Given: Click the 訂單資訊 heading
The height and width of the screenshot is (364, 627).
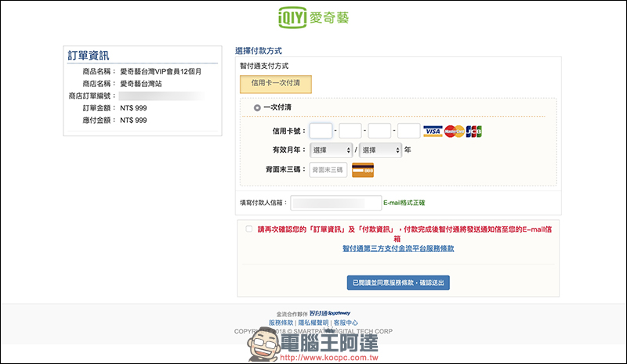Looking at the screenshot, I should [89, 56].
